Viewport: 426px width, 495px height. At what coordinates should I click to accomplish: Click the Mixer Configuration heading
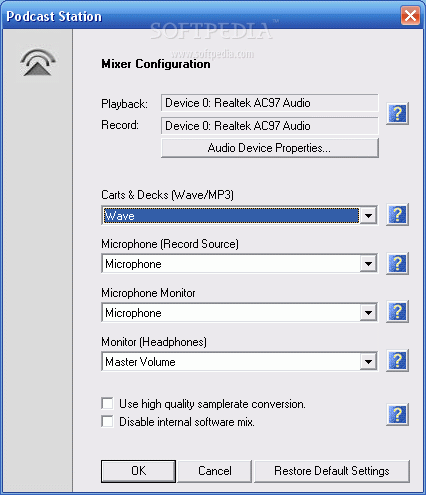(156, 64)
